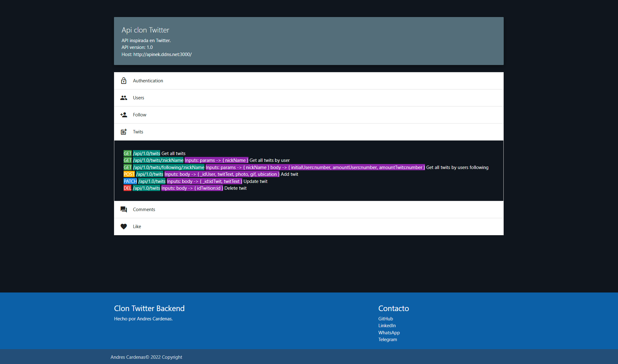618x364 pixels.
Task: Expand the Follow section
Action: coord(309,115)
